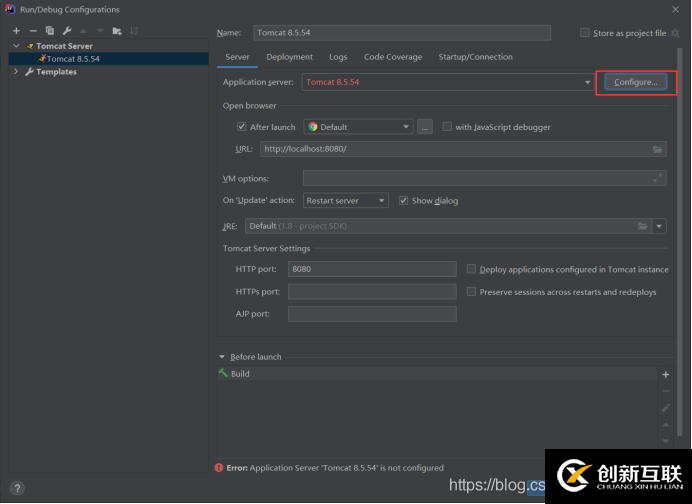This screenshot has height=504, width=692.
Task: Edit Before launch task pencil icon
Action: [x=666, y=408]
